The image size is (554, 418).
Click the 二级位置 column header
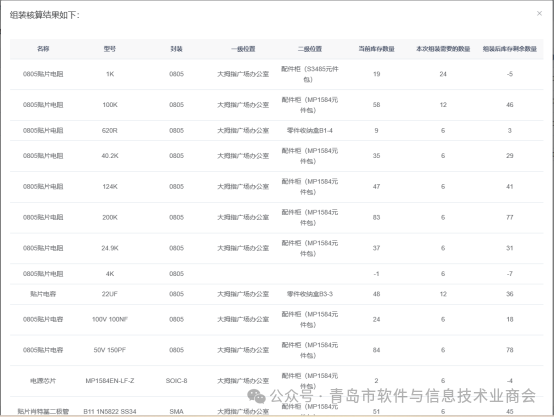click(310, 49)
